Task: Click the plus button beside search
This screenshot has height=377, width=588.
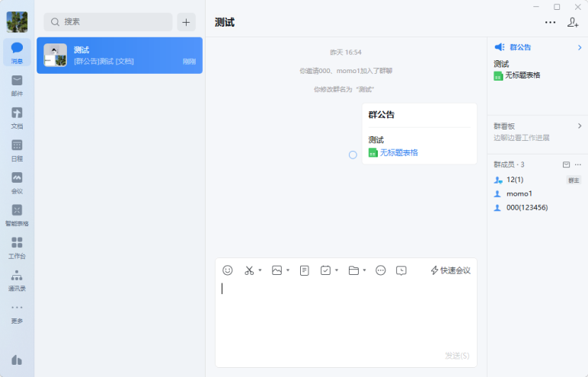Action: pyautogui.click(x=186, y=22)
